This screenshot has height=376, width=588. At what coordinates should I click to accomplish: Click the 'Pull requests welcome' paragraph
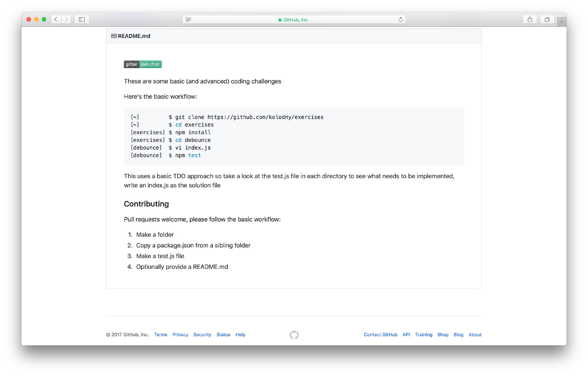pos(202,219)
